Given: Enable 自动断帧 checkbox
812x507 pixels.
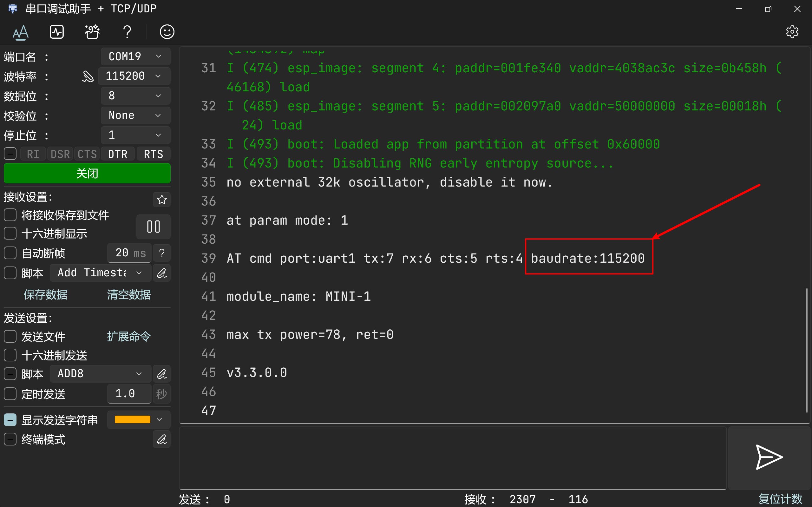Looking at the screenshot, I should pos(10,253).
